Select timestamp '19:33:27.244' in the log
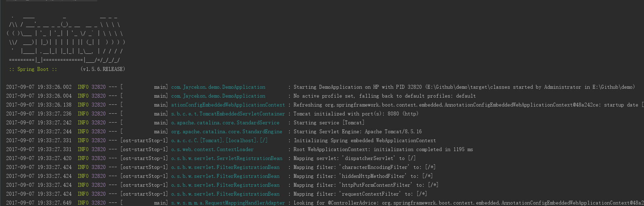The image size is (644, 206). 54,132
